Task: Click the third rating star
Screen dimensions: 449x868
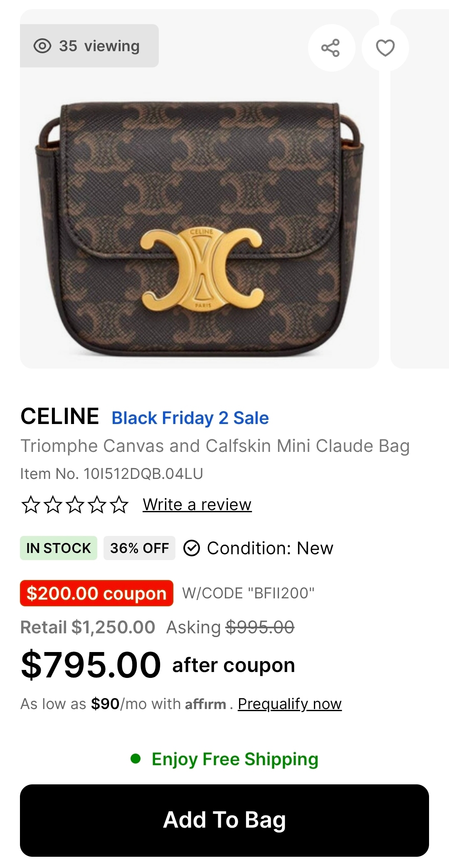Action: point(75,505)
